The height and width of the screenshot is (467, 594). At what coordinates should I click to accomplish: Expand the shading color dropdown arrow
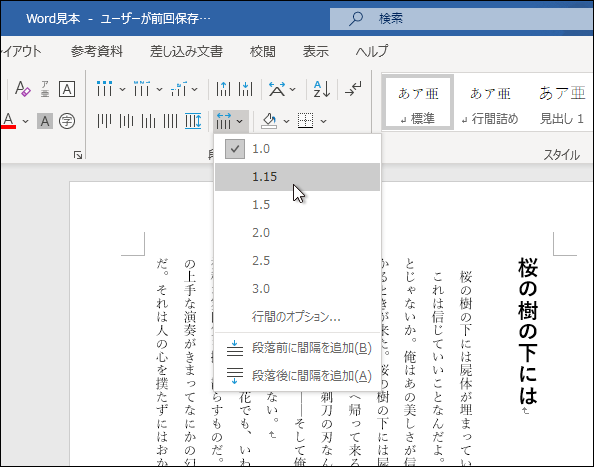pos(286,122)
